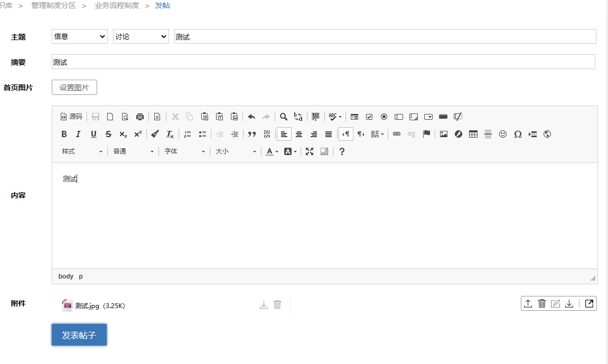The height and width of the screenshot is (364, 608).
Task: Toggle source code view (源码)
Action: (x=71, y=117)
